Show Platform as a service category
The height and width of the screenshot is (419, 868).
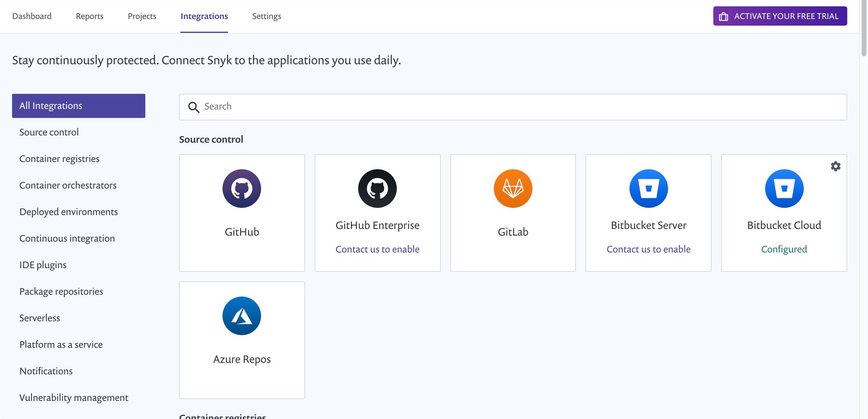pos(61,344)
